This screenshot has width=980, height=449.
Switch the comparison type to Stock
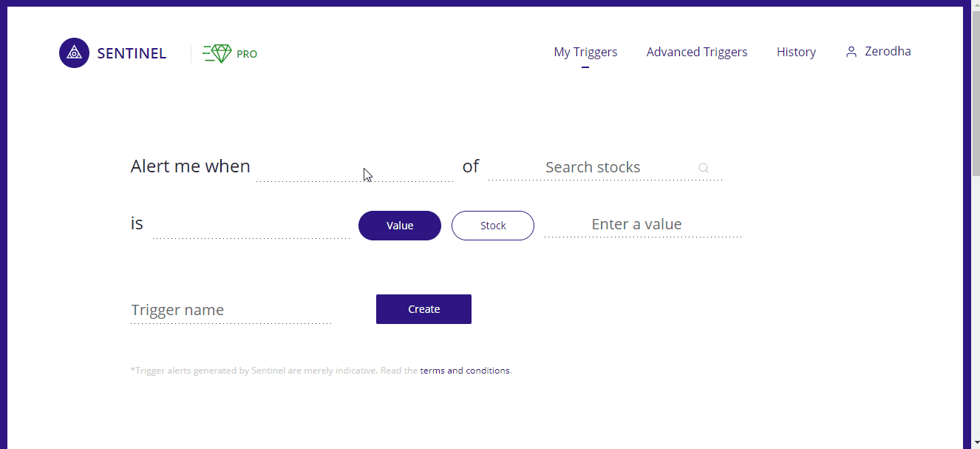[493, 226]
